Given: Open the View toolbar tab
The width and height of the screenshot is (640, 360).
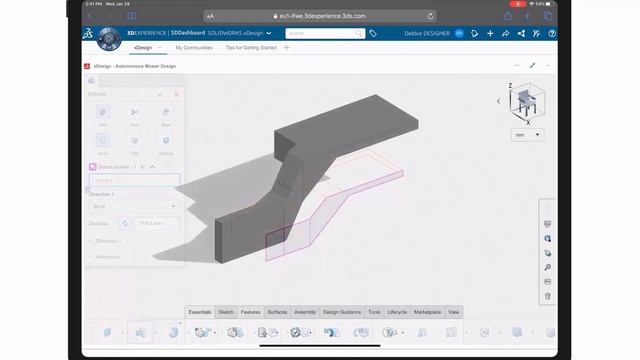Looking at the screenshot, I should [x=453, y=312].
